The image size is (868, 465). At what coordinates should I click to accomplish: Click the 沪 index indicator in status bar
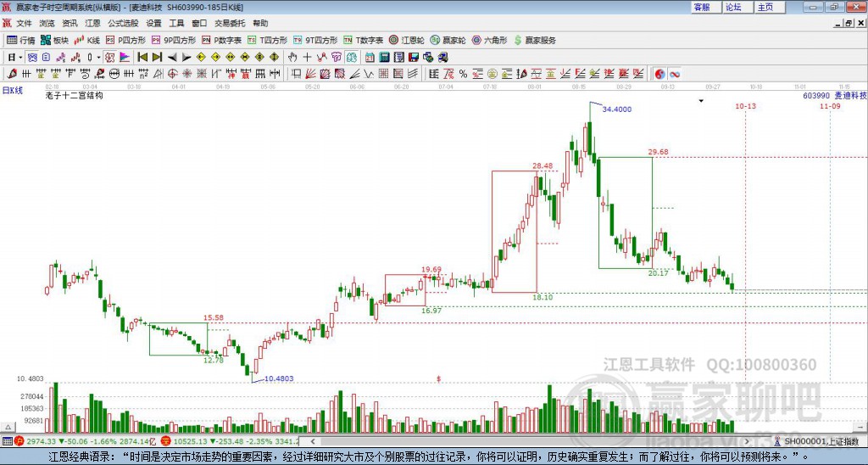pyautogui.click(x=19, y=441)
